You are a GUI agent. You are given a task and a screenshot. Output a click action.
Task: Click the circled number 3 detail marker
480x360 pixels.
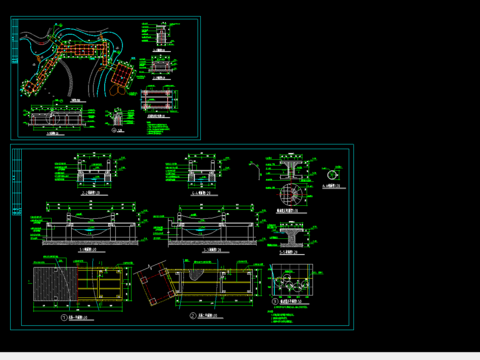coord(275,301)
